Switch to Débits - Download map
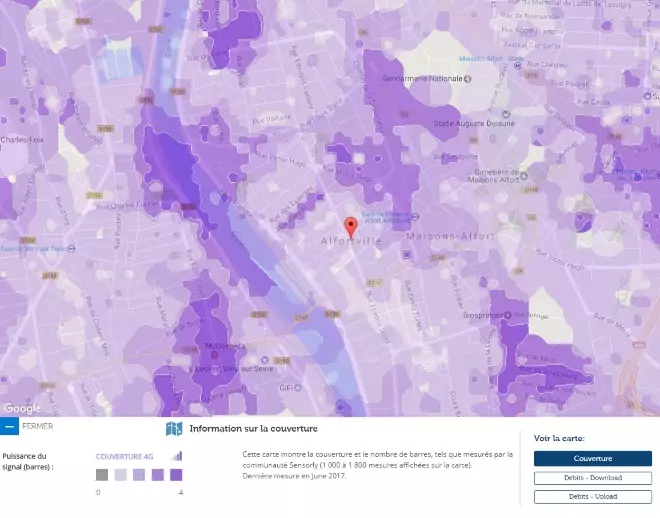 pos(593,478)
